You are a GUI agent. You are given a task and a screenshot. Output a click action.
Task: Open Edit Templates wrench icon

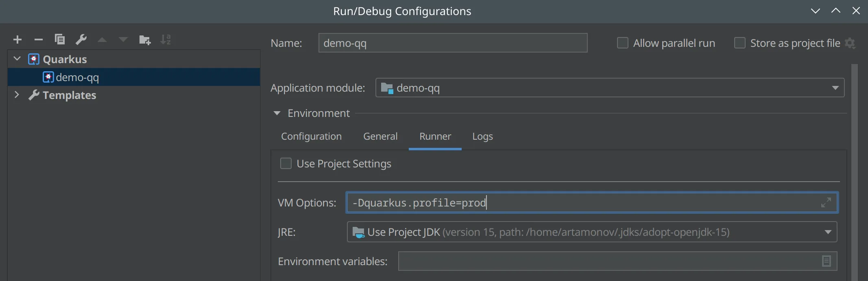81,40
